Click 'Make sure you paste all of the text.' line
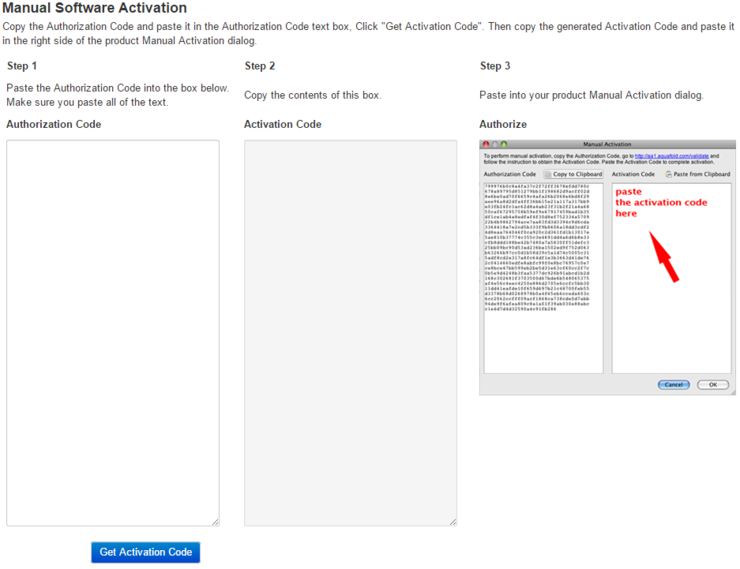This screenshot has height=569, width=740. (87, 102)
